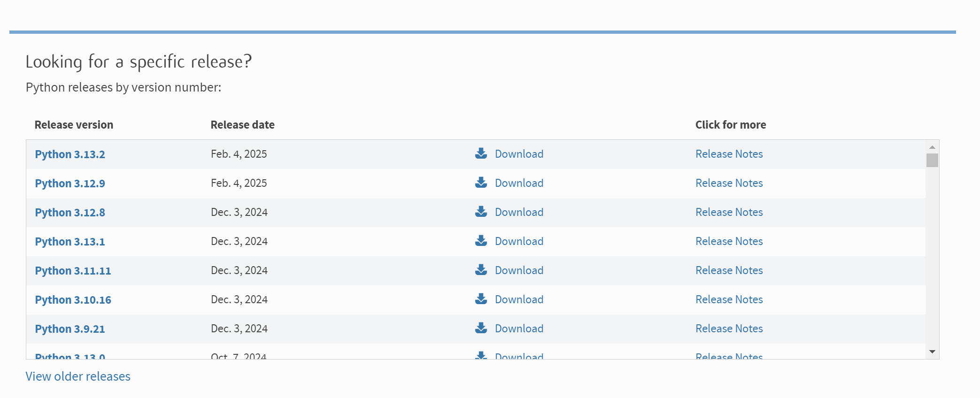Image resolution: width=980 pixels, height=398 pixels.
Task: Click download icon for Python 3.11.11
Action: [481, 270]
